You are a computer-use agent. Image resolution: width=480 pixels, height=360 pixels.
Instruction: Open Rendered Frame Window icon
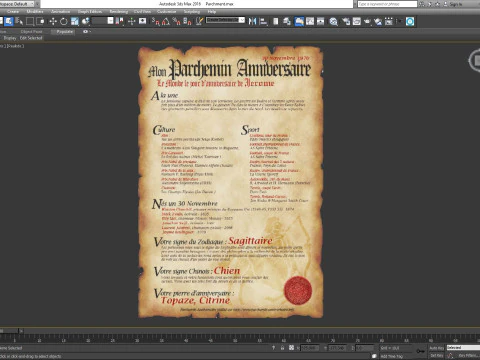point(357,21)
